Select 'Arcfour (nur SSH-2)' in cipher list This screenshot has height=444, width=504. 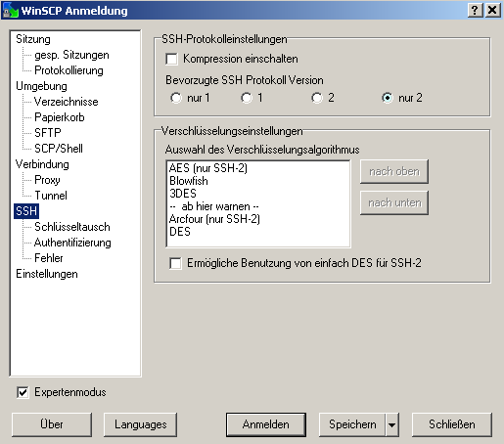tap(214, 219)
